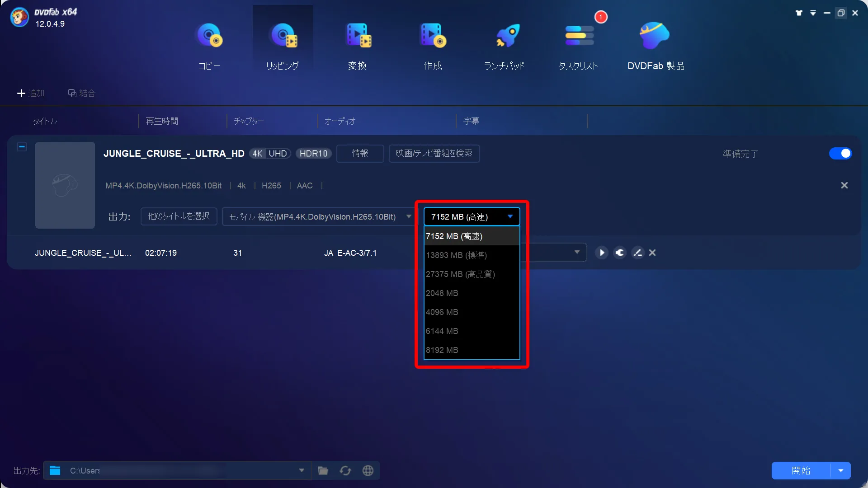Select 13893 MB (標準) option

472,255
